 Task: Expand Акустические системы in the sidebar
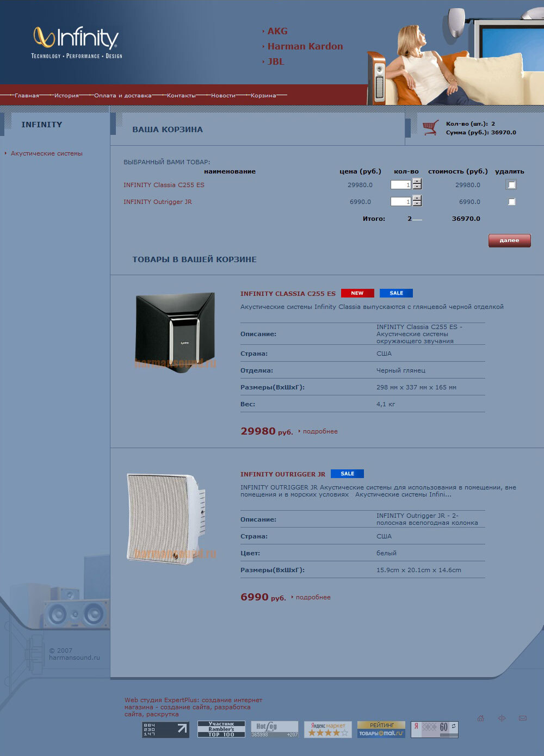47,153
